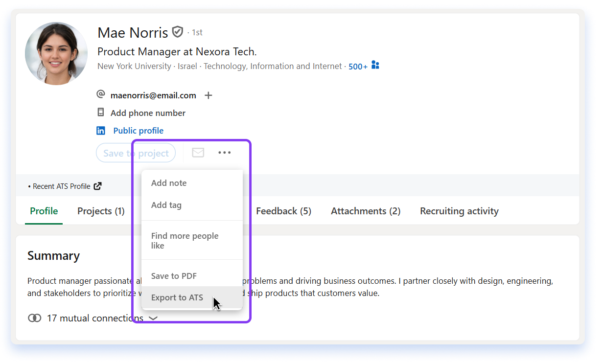This screenshot has height=364, width=602.
Task: Open the external link icon beside Recent ATS Profile
Action: click(98, 186)
